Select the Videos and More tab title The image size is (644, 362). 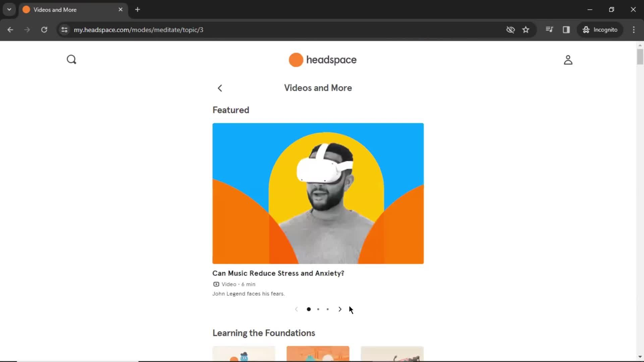(55, 9)
